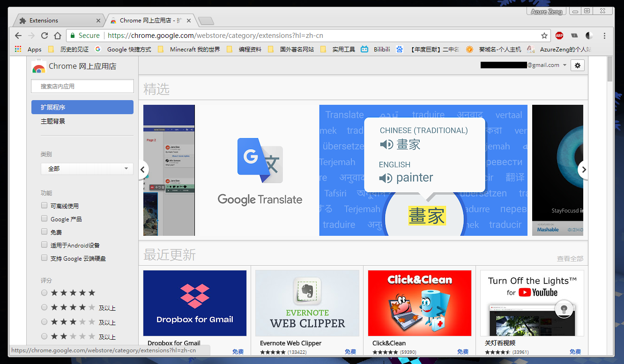The height and width of the screenshot is (364, 624).
Task: Click the 查看全部 link
Action: point(570,259)
